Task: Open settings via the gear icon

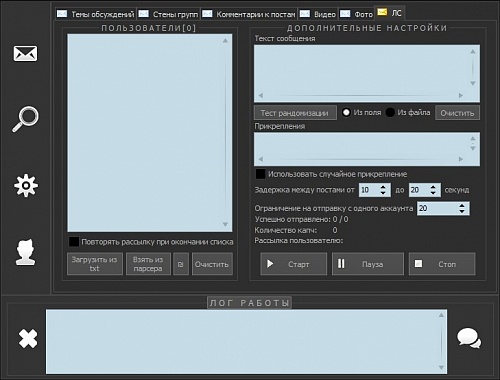Action: [x=26, y=185]
